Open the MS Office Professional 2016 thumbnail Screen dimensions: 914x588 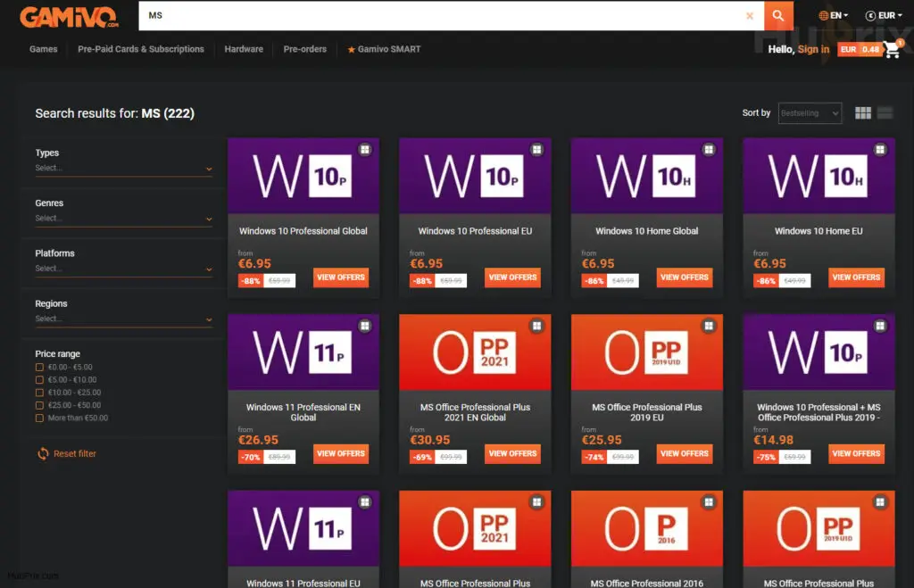647,528
